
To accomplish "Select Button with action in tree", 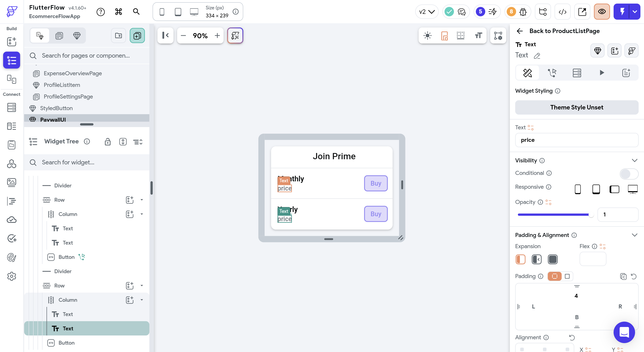I will 66,257.
